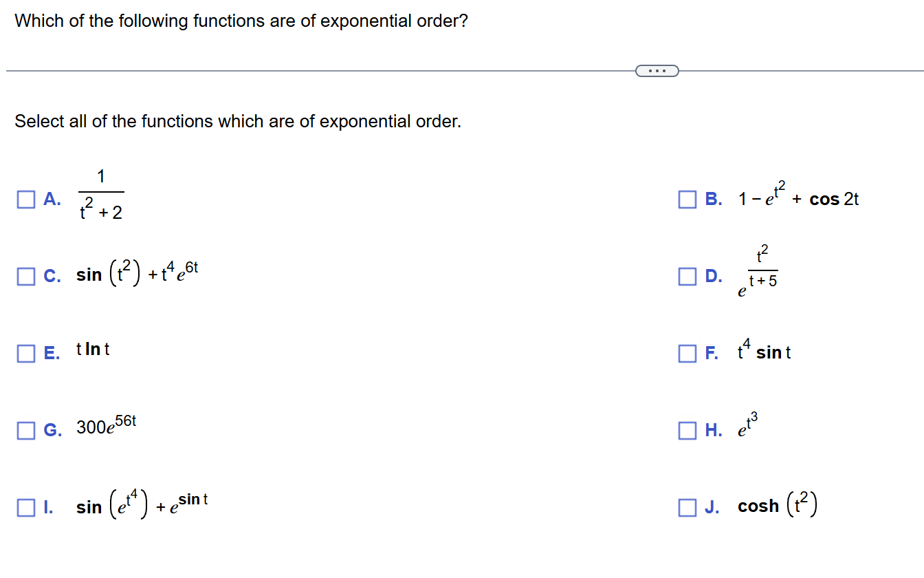Toggle option I's checkbox on
924x578 pixels.
25,507
